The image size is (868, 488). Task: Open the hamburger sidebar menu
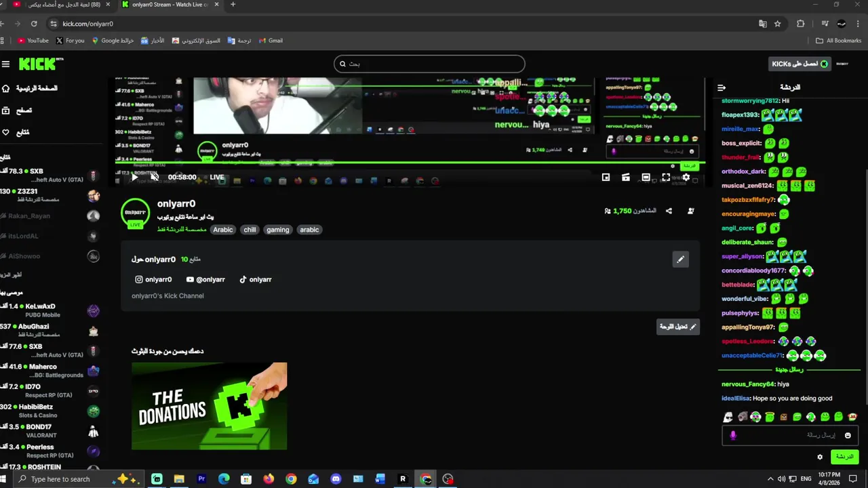point(5,64)
